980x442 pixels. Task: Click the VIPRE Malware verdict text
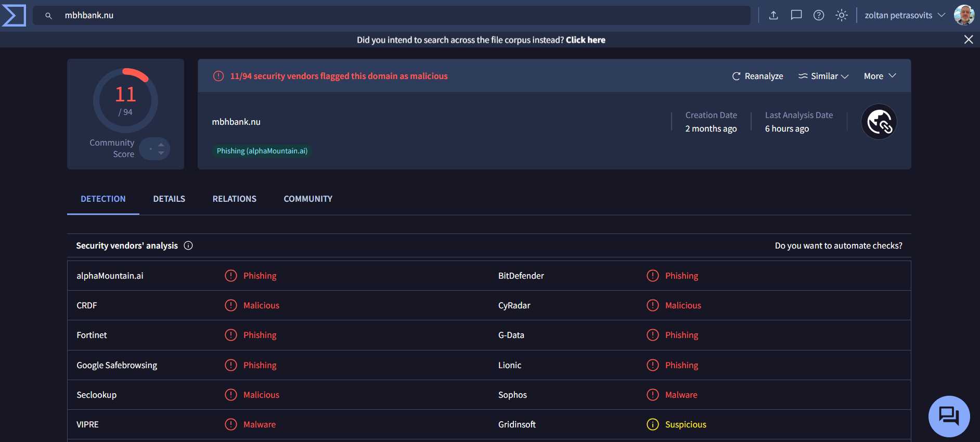260,424
